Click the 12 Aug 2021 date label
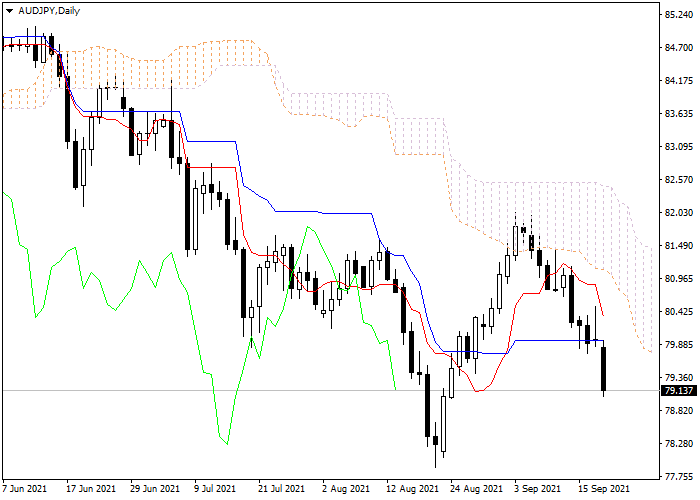This screenshot has width=700, height=500. point(412,489)
